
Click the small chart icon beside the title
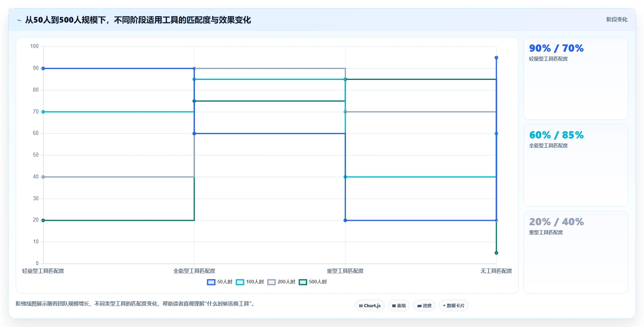(19, 20)
